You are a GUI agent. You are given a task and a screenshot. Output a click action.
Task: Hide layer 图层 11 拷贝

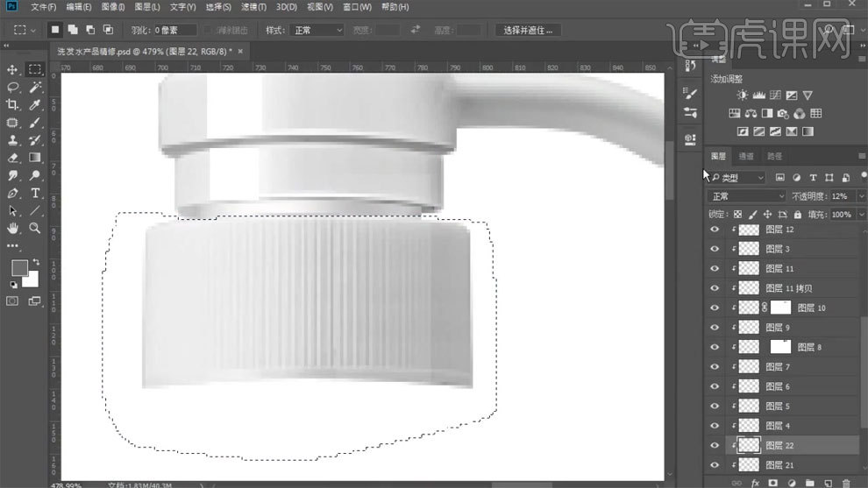[x=715, y=288]
